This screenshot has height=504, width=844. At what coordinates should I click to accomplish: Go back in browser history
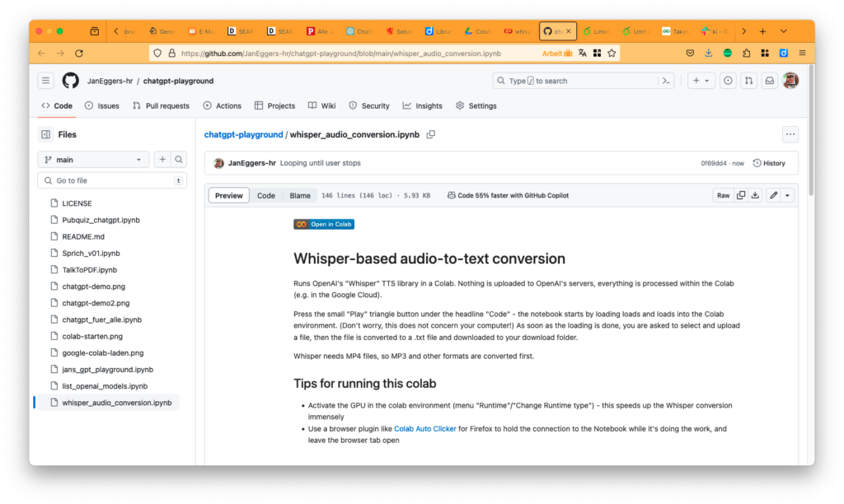click(x=42, y=54)
